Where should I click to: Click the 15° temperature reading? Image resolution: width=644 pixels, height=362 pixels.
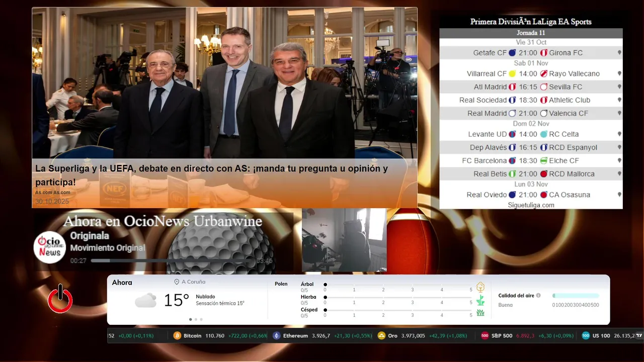(x=176, y=300)
